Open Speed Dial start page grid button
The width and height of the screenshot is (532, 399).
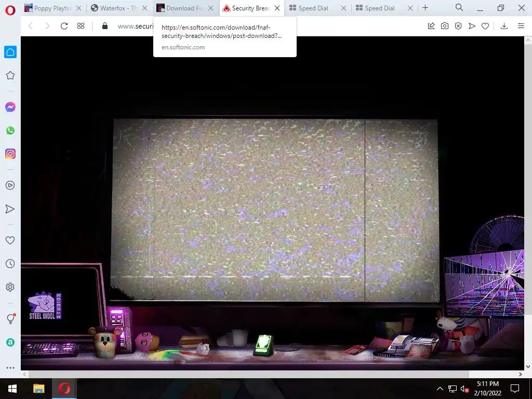(81, 26)
